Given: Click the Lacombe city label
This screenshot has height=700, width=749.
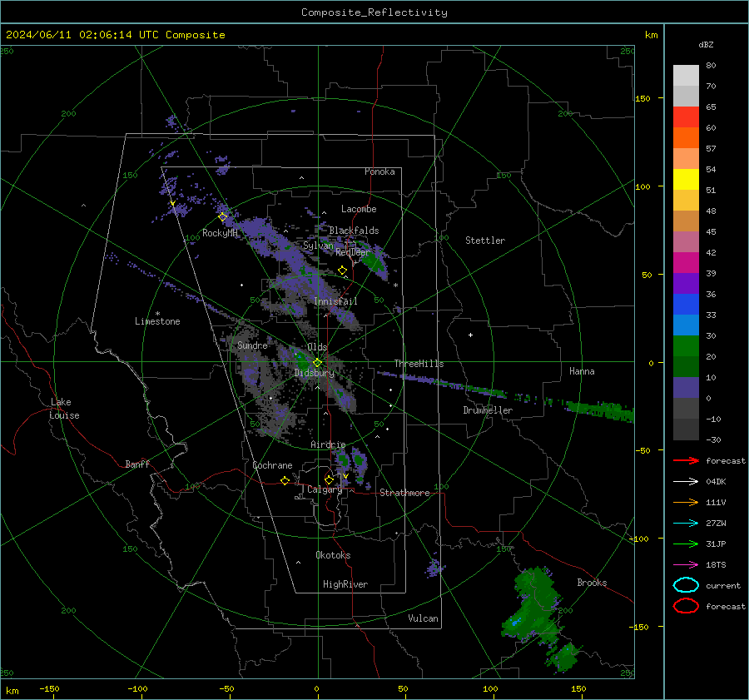Looking at the screenshot, I should point(359,209).
